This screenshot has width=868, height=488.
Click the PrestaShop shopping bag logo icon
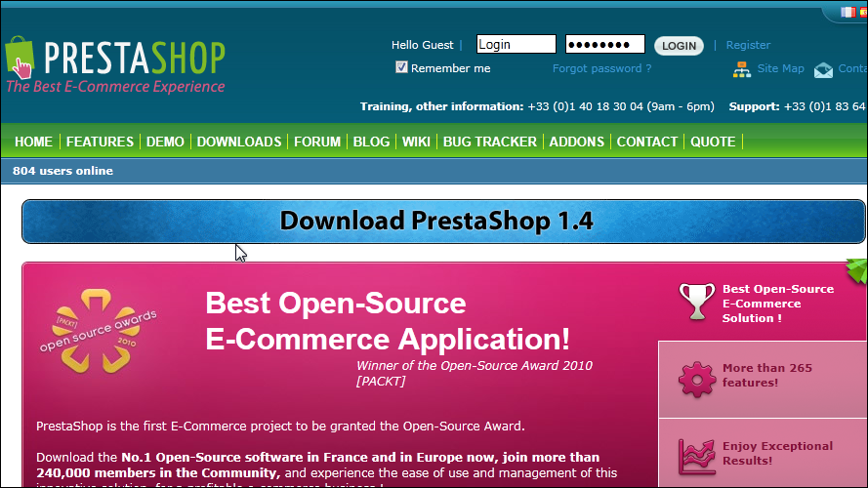(20, 58)
